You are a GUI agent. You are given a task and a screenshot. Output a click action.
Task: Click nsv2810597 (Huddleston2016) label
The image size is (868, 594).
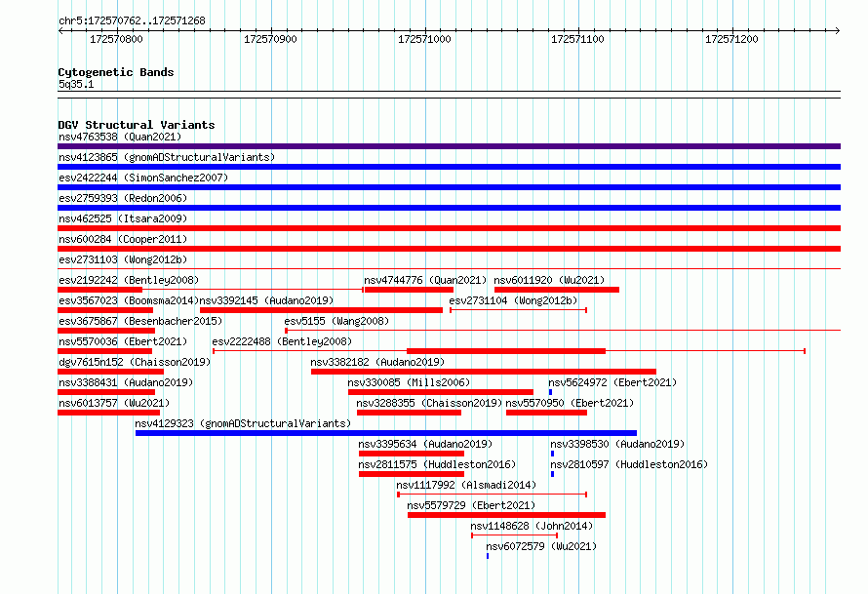point(629,464)
